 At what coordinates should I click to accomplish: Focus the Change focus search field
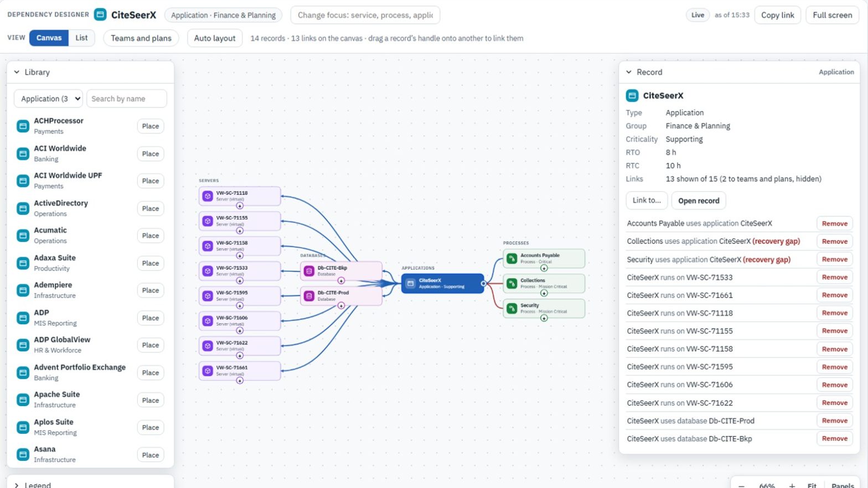point(365,15)
